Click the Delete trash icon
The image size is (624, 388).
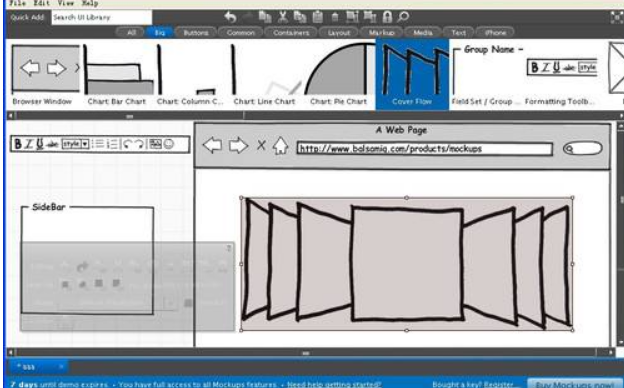tap(335, 17)
